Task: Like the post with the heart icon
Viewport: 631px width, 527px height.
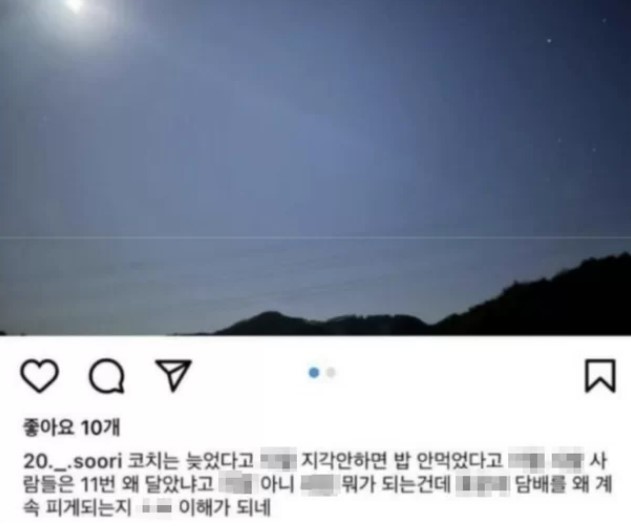Action: pos(39,376)
